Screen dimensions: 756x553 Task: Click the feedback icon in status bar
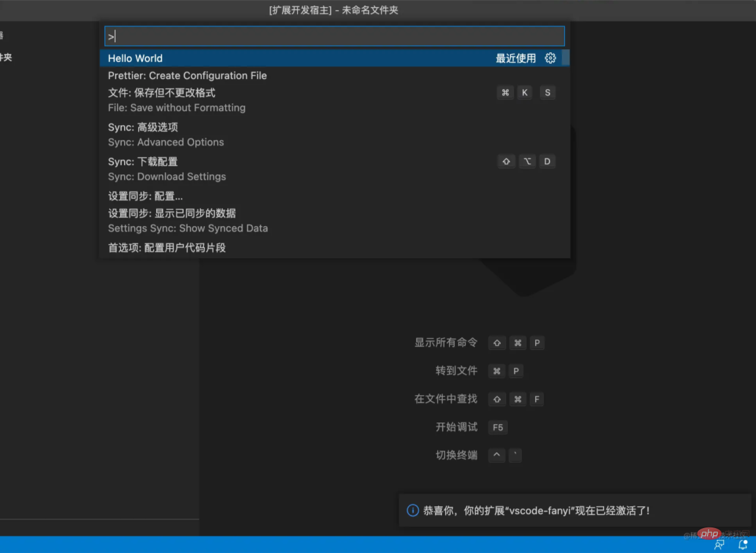pos(719,544)
